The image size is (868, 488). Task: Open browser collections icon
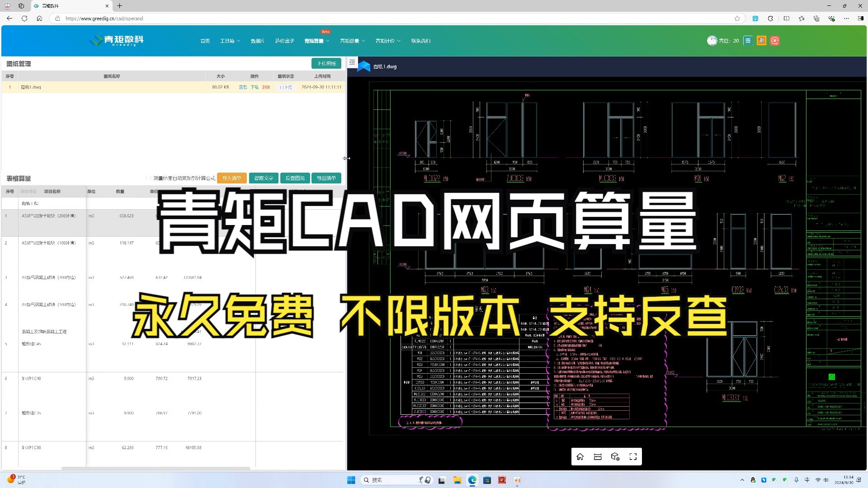coord(816,19)
